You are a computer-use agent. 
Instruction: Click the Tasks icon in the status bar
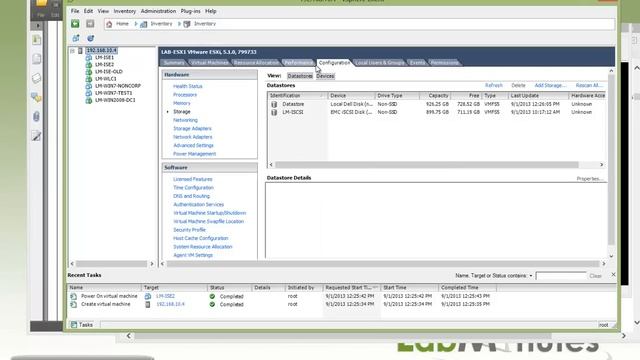tap(74, 325)
